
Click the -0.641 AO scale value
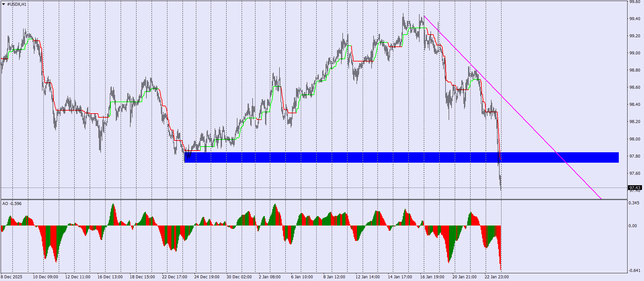tap(634, 270)
